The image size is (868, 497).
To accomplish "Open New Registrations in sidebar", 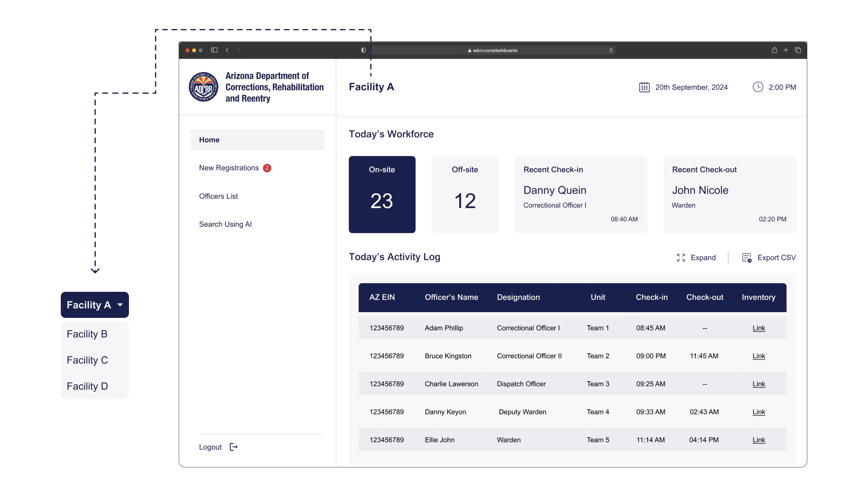I will (229, 168).
